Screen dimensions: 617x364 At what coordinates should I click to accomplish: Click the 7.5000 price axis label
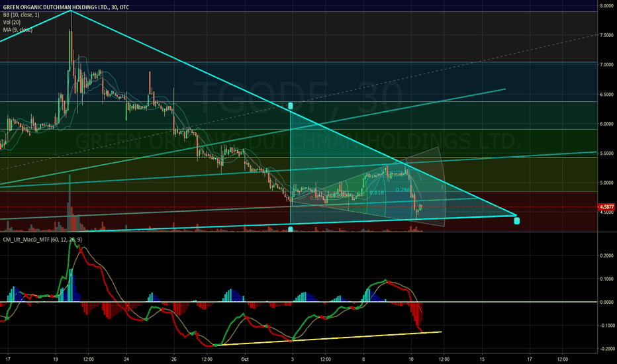[x=607, y=36]
